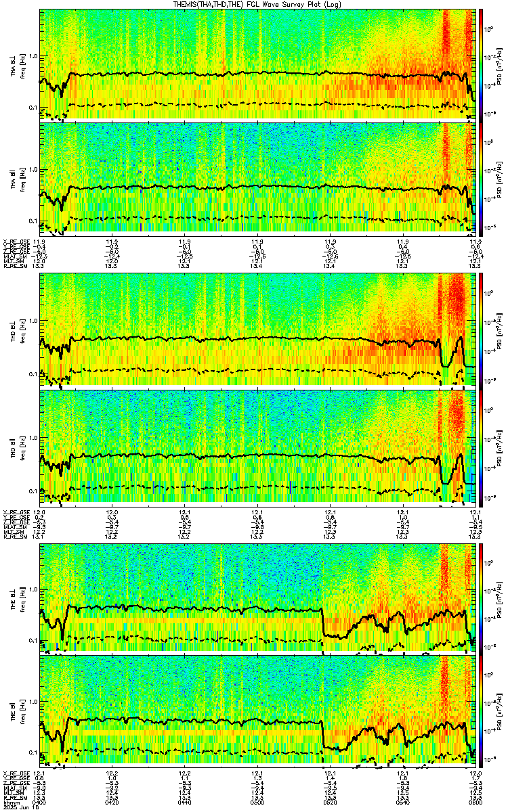Click the 'THA B⊥ freq [Hz]' y-axis label
Viewport: 508px width, 812px height.
click(17, 65)
